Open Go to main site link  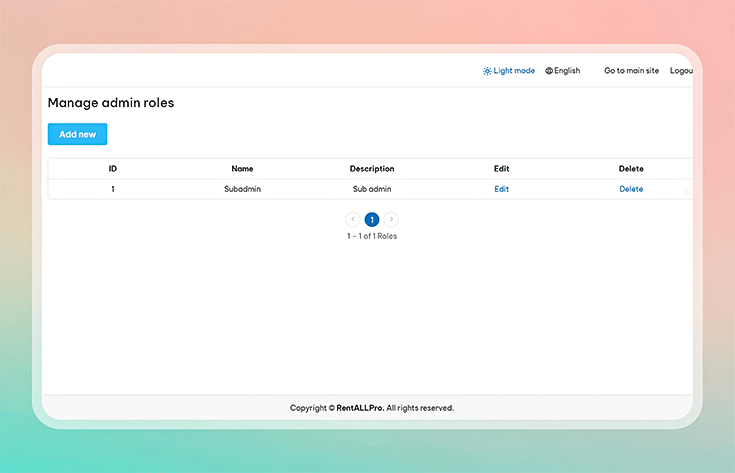[631, 71]
